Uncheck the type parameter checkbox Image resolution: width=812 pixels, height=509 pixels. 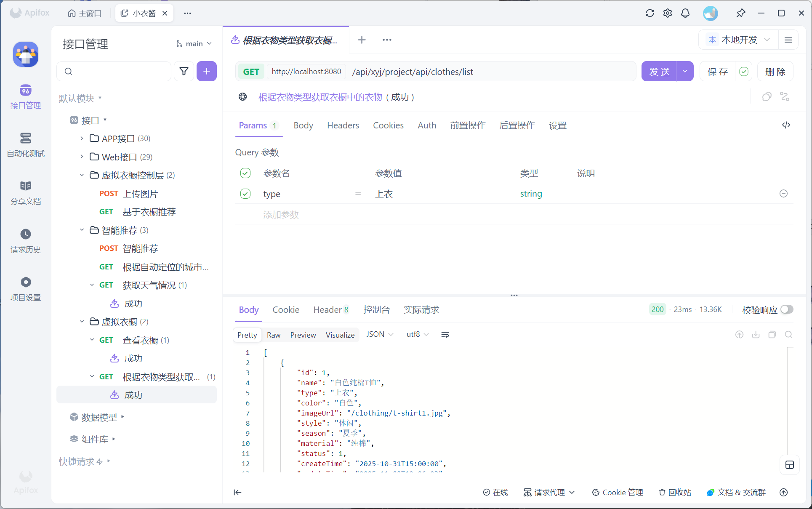(x=245, y=194)
